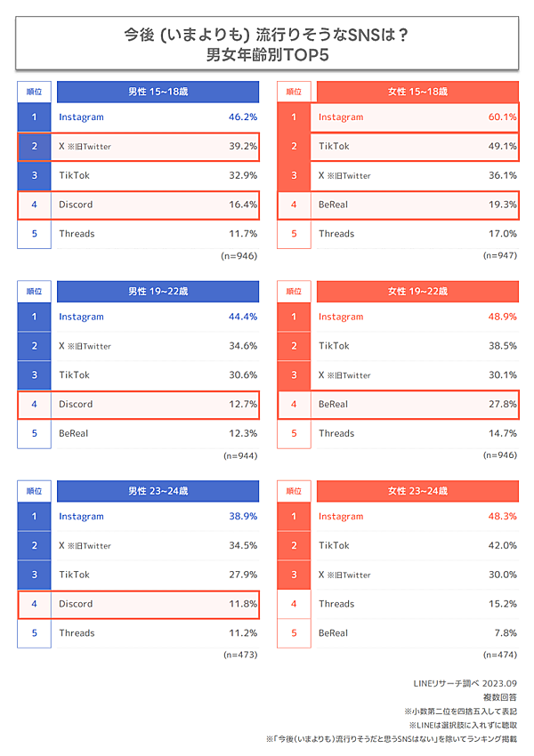Click the 男性 19~22歳 table header
The image size is (534, 756).
pos(158,291)
